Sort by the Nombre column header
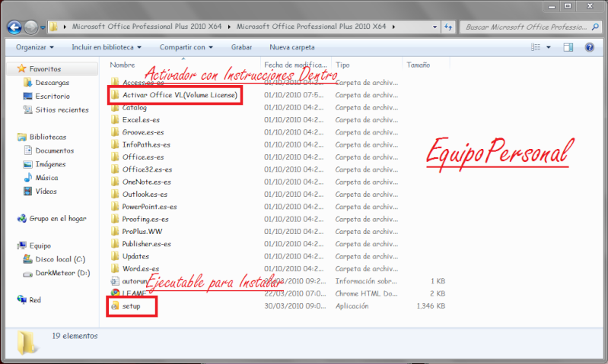 123,65
